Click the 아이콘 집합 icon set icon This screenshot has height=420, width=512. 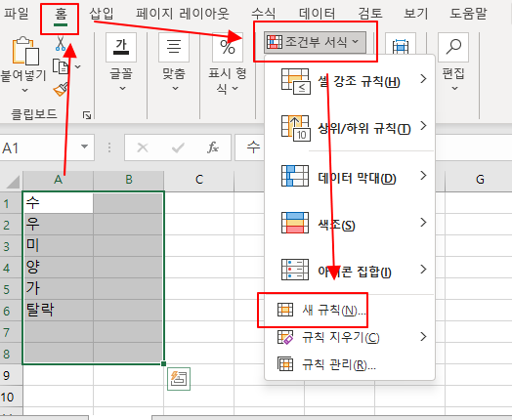[295, 270]
